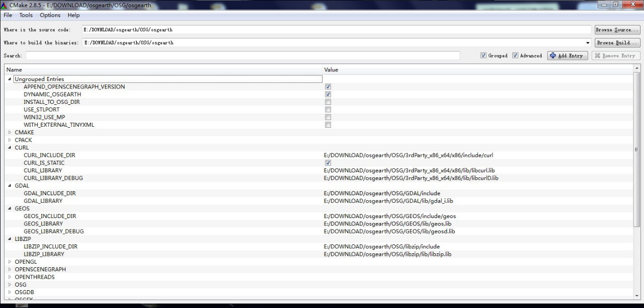
Task: Open the File menu
Action: point(9,15)
